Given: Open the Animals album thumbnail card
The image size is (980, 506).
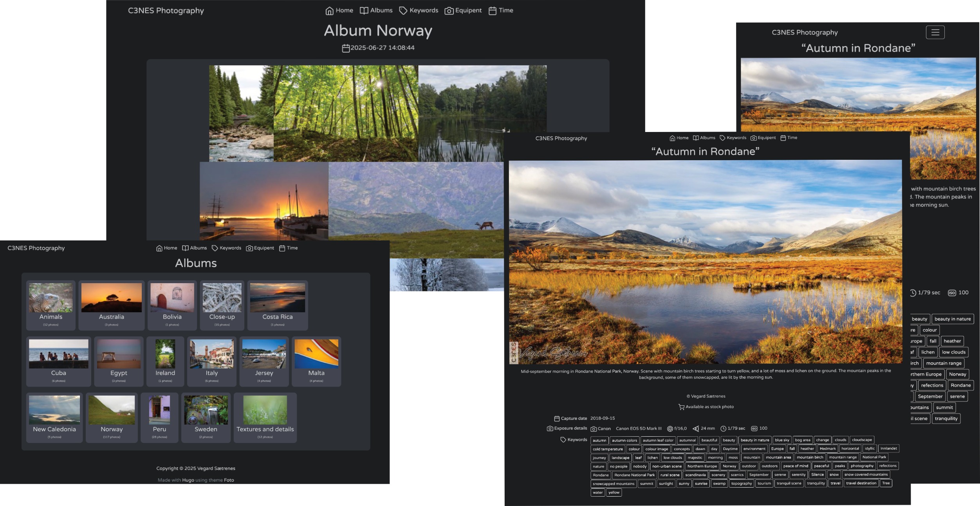Looking at the screenshot, I should click(51, 305).
